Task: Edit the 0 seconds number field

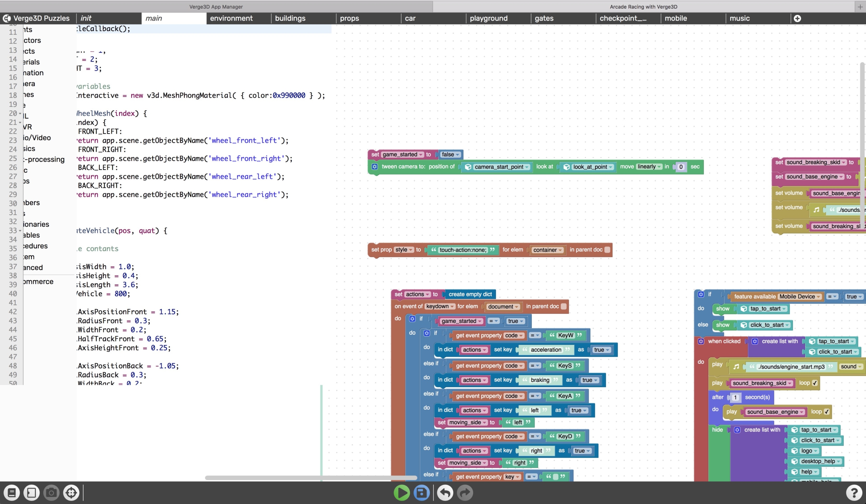Action: (x=680, y=167)
